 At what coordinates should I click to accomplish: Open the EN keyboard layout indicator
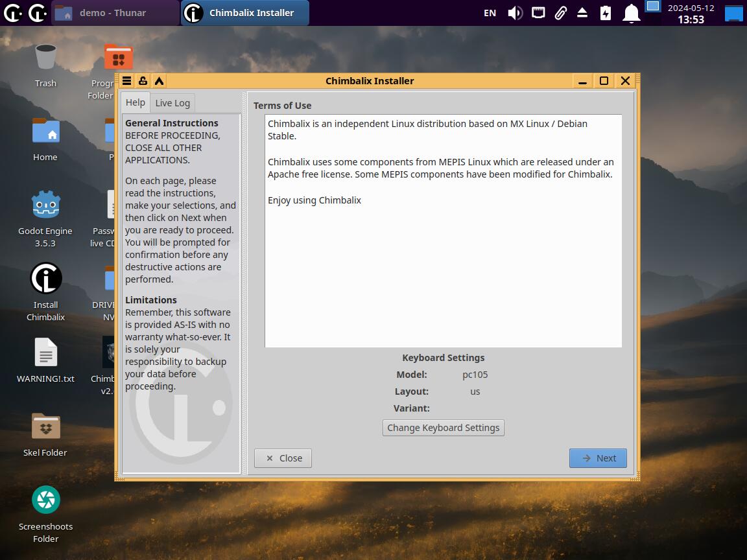(490, 13)
